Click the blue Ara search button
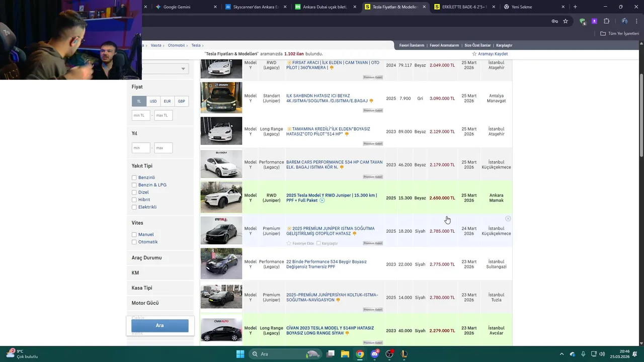 pos(160,325)
